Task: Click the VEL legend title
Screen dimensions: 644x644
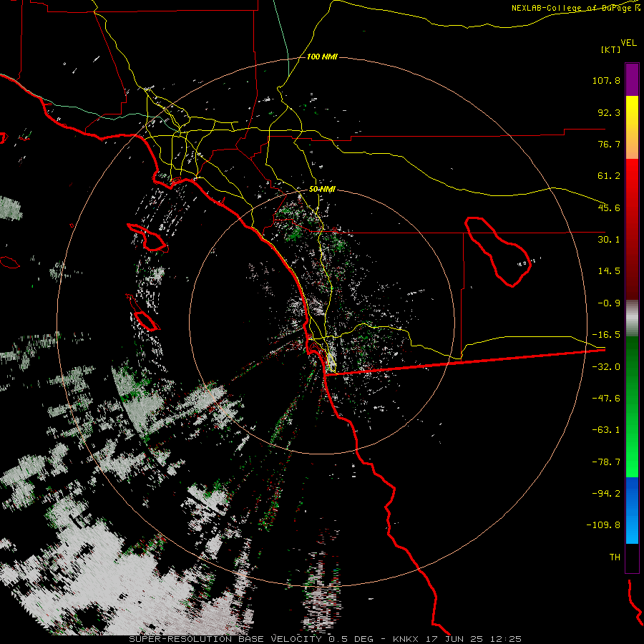Action: coord(628,42)
